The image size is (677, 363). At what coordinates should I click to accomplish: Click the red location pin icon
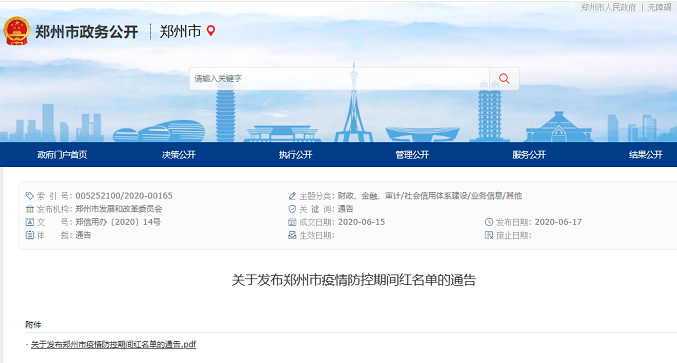(x=211, y=31)
